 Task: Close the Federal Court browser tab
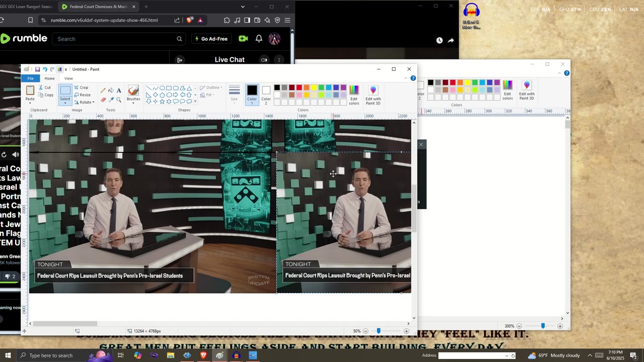click(134, 7)
